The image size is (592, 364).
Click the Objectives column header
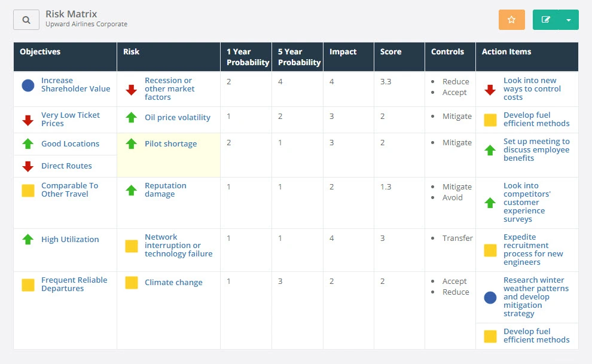[x=39, y=51]
